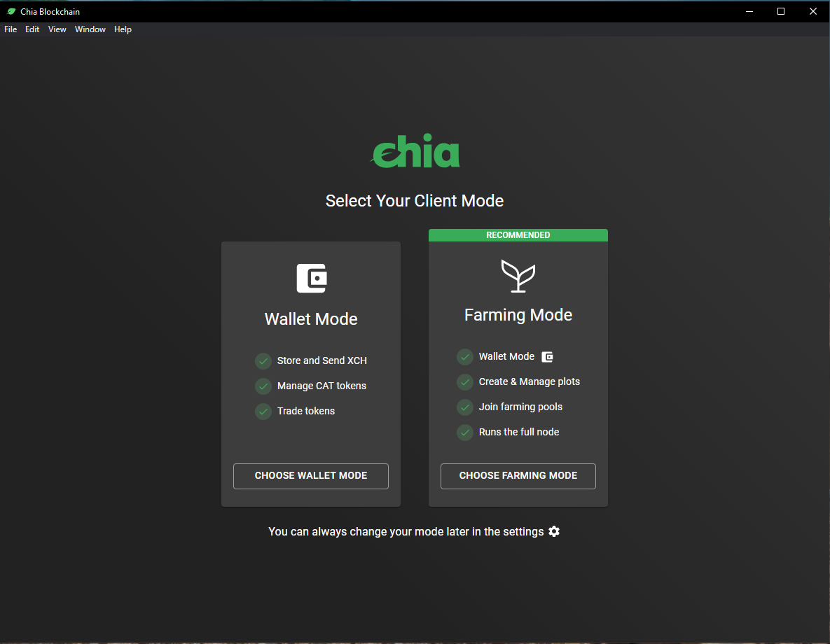Click the checkmark beside Runs the full node
The height and width of the screenshot is (644, 830).
pyautogui.click(x=465, y=432)
